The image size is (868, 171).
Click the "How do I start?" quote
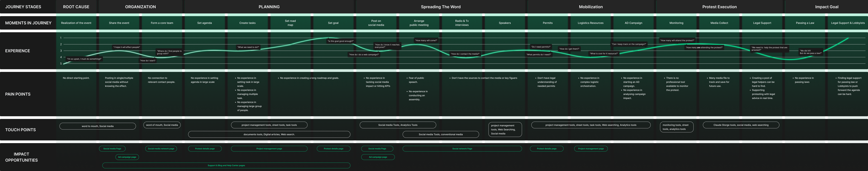click(148, 60)
